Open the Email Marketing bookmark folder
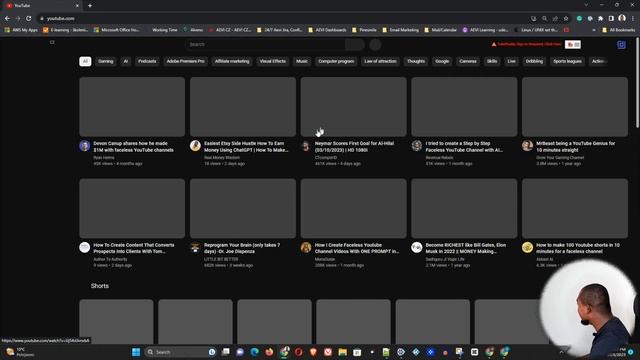This screenshot has width=640, height=360. coord(400,30)
